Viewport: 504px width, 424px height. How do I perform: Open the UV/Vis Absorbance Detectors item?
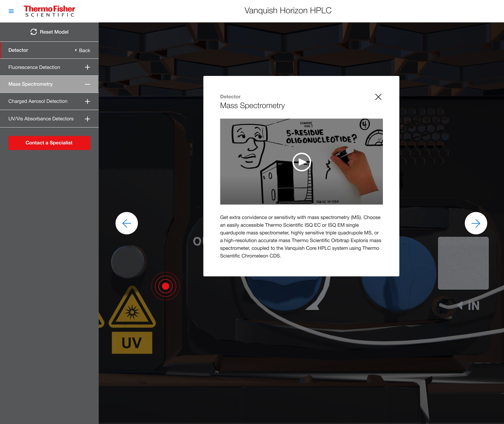click(49, 119)
